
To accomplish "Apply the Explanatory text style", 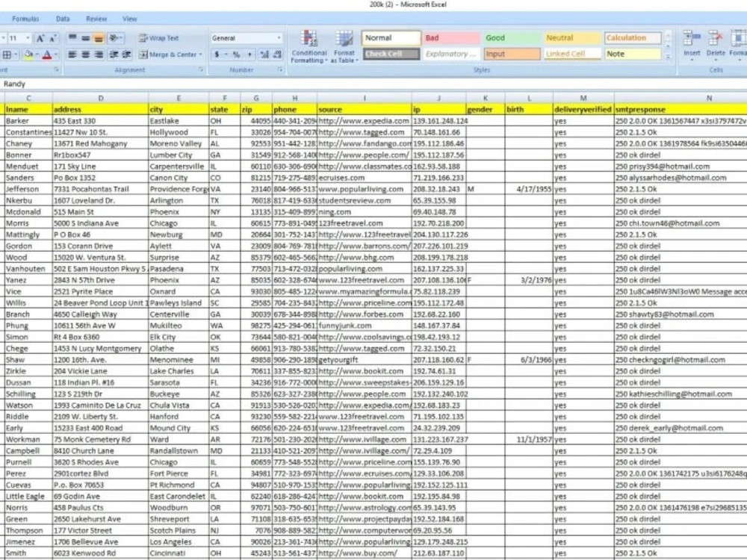I will 452,55.
